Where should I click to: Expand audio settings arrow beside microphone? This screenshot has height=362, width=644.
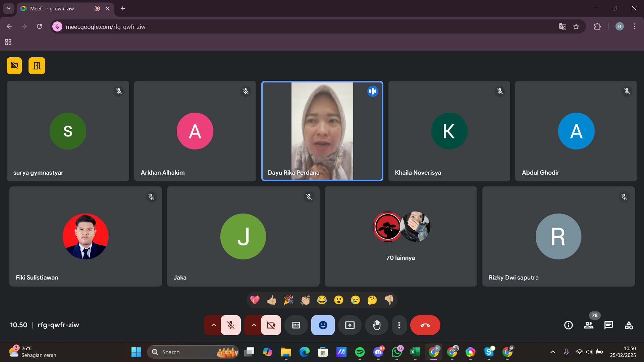(213, 325)
